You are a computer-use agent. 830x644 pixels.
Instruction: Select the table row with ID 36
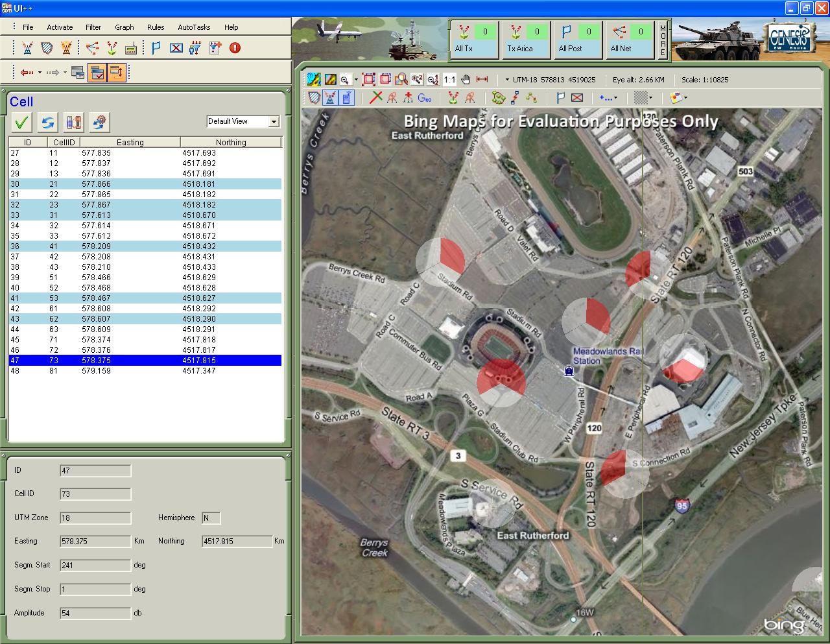click(x=145, y=246)
